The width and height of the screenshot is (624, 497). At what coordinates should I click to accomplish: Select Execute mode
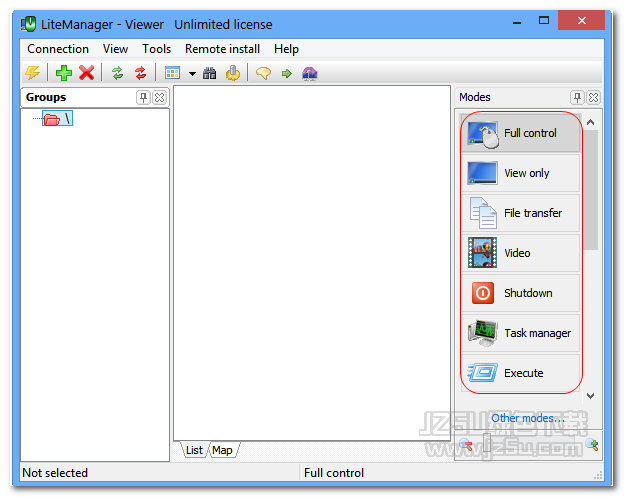(x=520, y=373)
